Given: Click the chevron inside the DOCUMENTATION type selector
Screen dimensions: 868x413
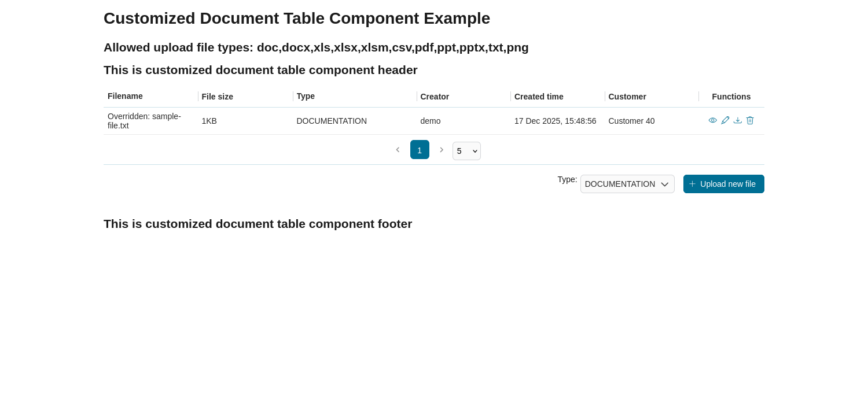Looking at the screenshot, I should click(664, 184).
